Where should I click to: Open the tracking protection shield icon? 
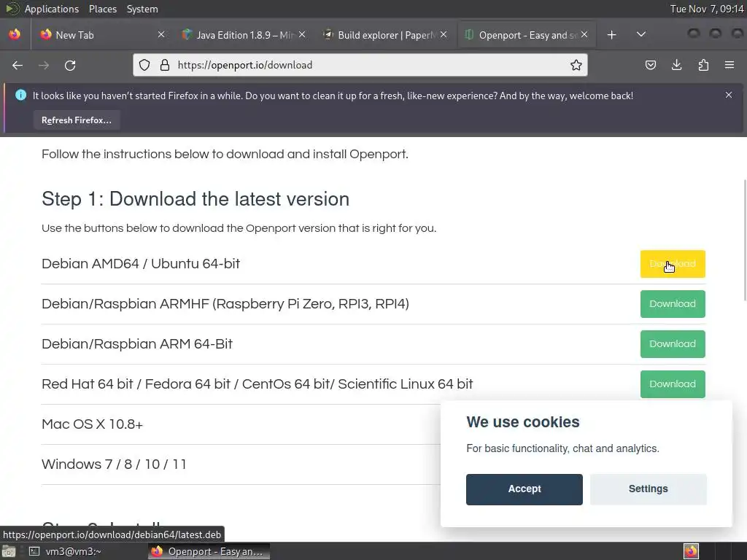click(x=144, y=65)
